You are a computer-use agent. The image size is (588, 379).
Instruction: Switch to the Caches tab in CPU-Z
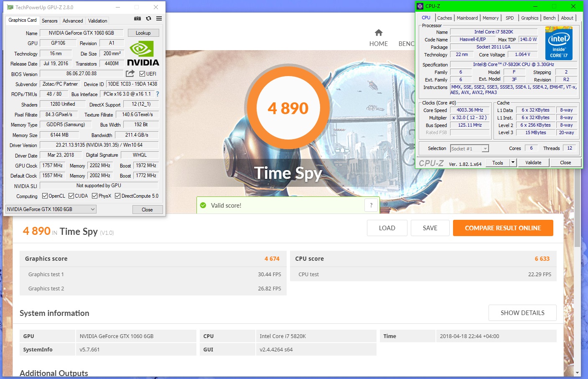[445, 18]
